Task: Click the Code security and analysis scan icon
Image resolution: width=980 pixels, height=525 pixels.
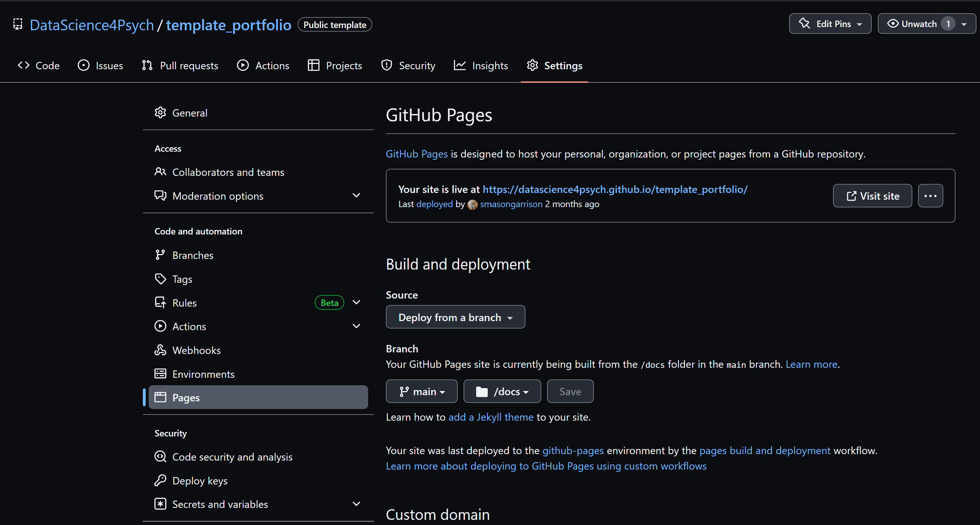Action: coord(160,457)
